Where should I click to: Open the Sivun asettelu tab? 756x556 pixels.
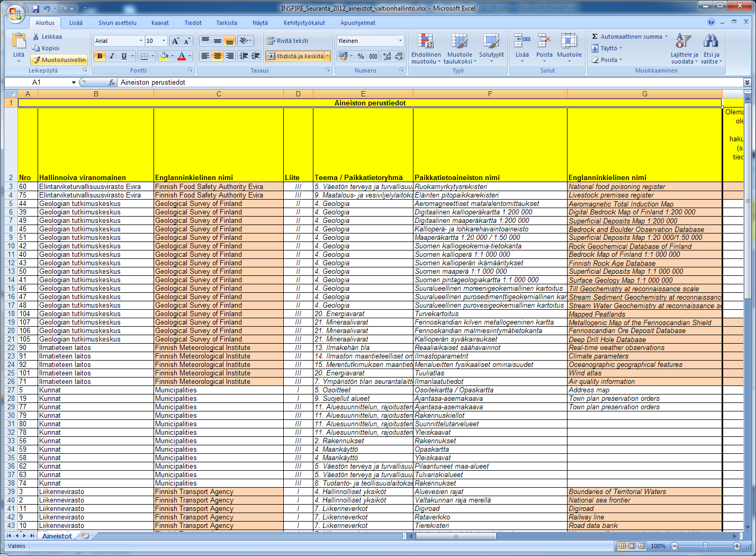pos(118,23)
